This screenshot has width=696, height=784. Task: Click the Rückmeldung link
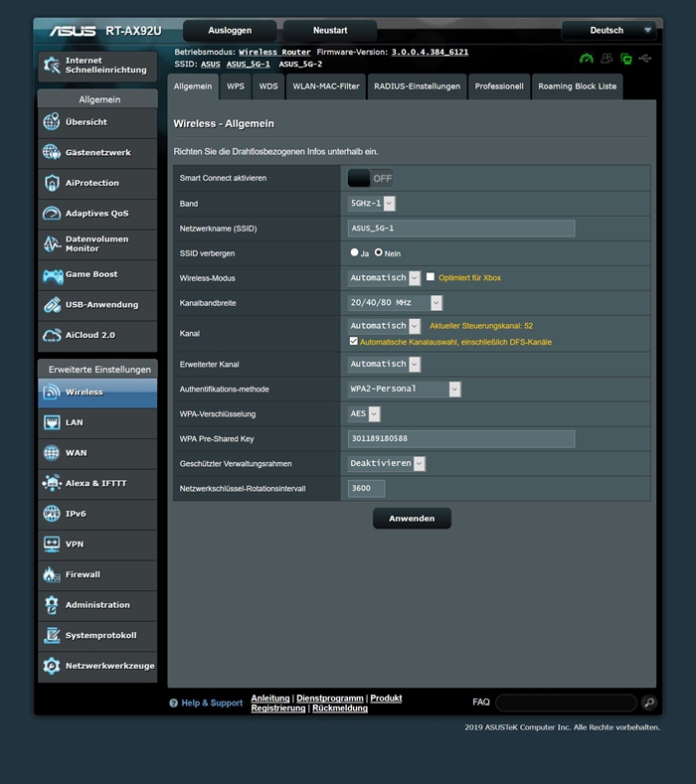pyautogui.click(x=340, y=708)
